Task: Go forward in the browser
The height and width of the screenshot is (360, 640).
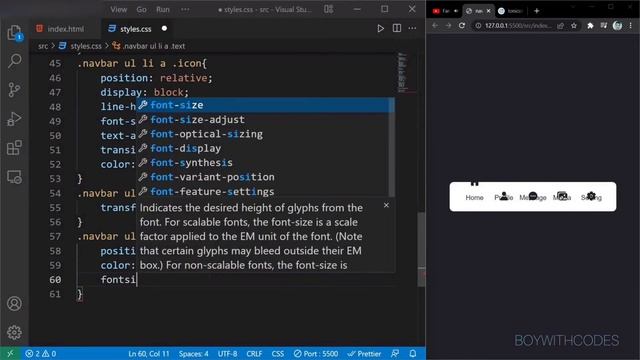Action: pos(448,25)
